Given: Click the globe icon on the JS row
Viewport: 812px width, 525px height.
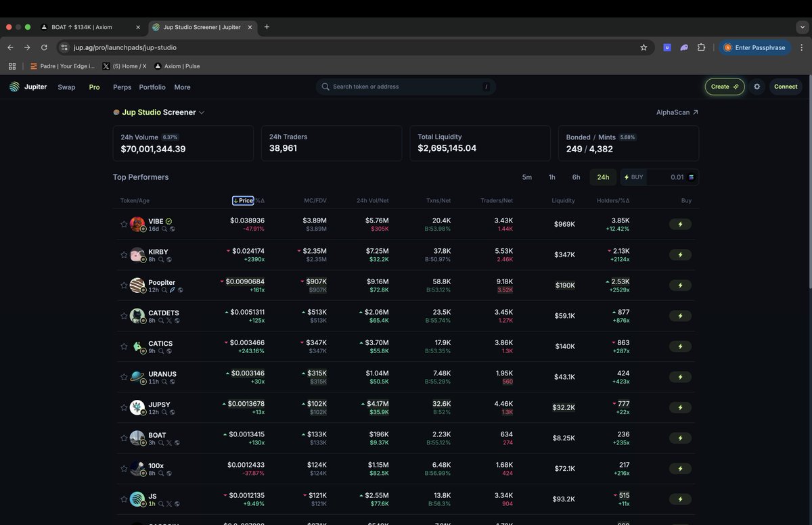Looking at the screenshot, I should point(177,504).
